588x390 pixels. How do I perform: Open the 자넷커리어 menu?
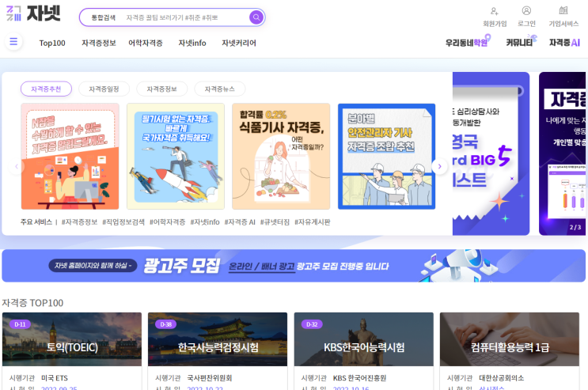coord(239,44)
